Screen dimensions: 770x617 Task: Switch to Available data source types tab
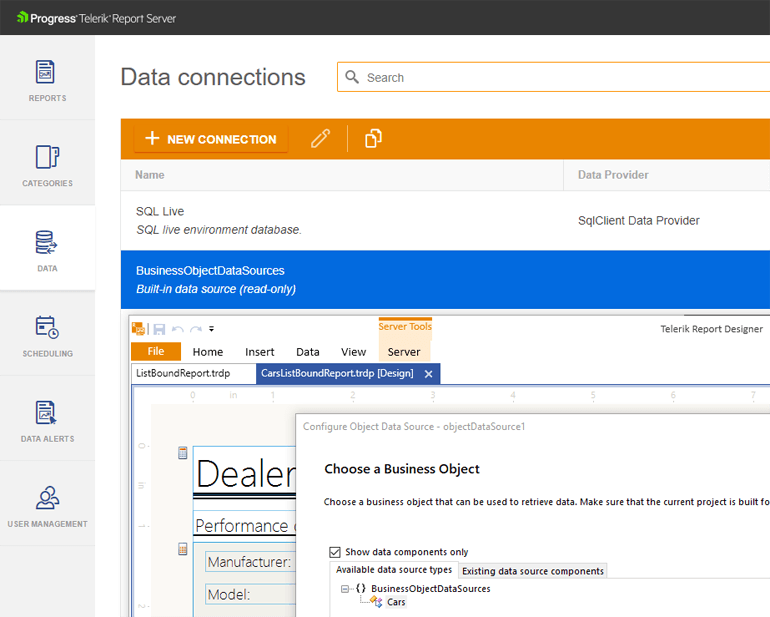(394, 570)
